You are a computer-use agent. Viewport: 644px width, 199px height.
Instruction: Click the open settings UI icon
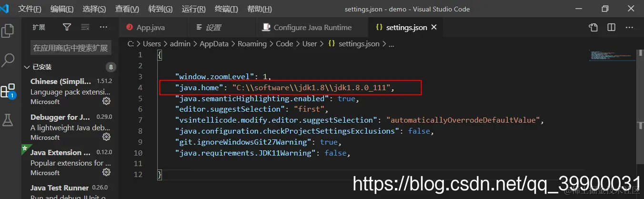593,28
